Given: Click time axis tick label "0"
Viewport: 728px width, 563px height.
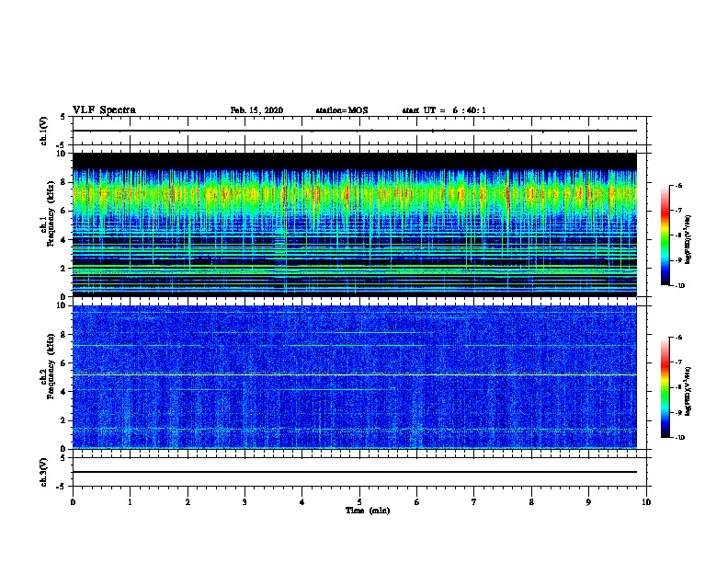Looking at the screenshot, I should [x=73, y=502].
